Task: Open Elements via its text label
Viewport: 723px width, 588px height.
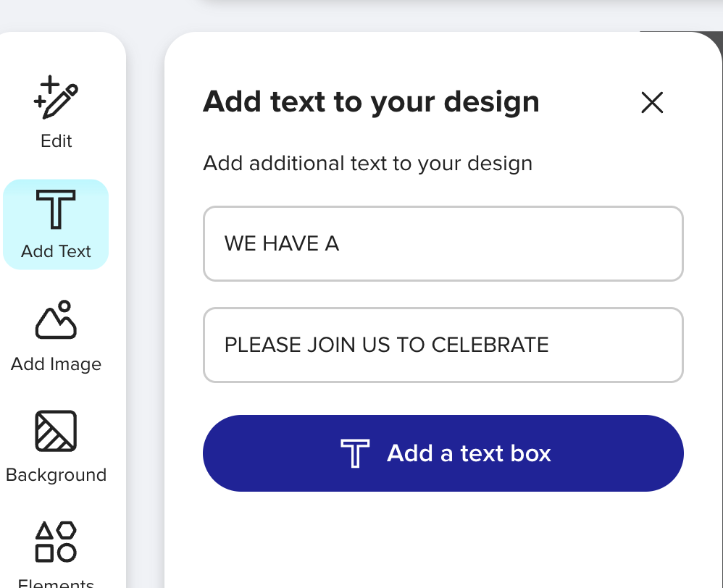Action: pos(56,583)
